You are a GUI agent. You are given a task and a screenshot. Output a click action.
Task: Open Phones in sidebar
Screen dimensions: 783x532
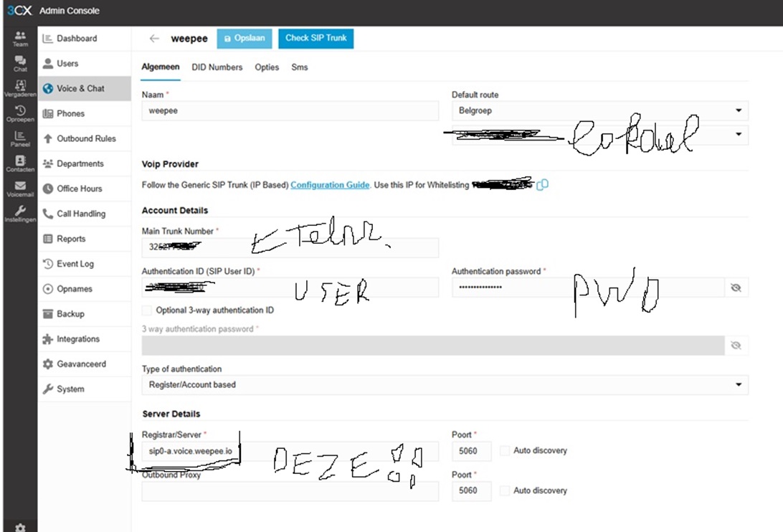coord(85,113)
